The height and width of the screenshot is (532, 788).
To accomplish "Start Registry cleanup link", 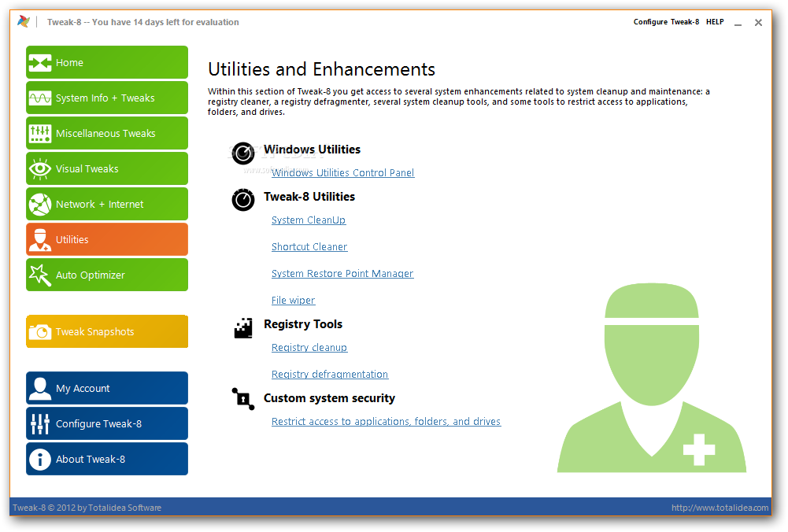I will (x=309, y=348).
